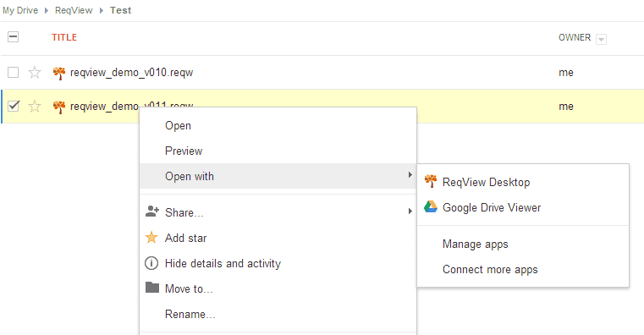Screen dimensions: 644x335
Task: Choose Preview from the context menu
Action: click(x=278, y=151)
